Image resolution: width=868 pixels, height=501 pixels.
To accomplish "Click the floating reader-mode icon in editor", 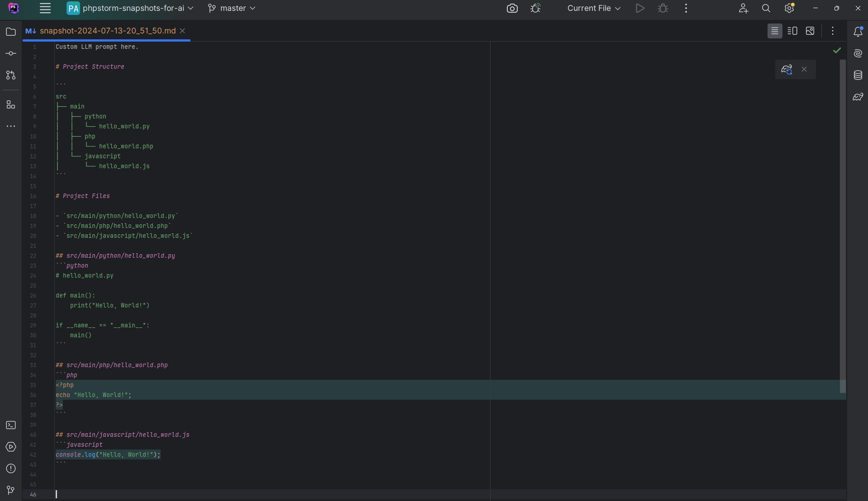I will (x=787, y=69).
